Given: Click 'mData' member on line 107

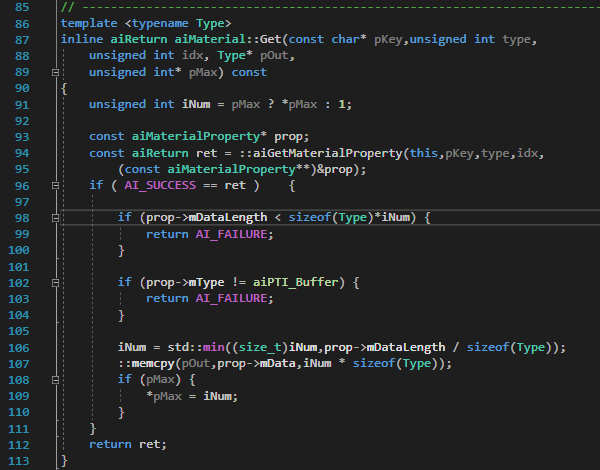Looking at the screenshot, I should click(x=277, y=364).
